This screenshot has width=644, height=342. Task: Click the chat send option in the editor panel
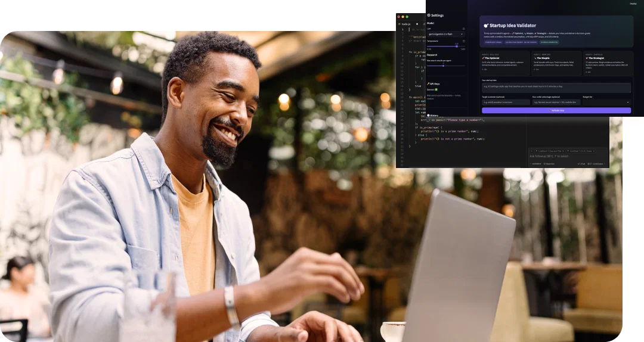point(581,164)
